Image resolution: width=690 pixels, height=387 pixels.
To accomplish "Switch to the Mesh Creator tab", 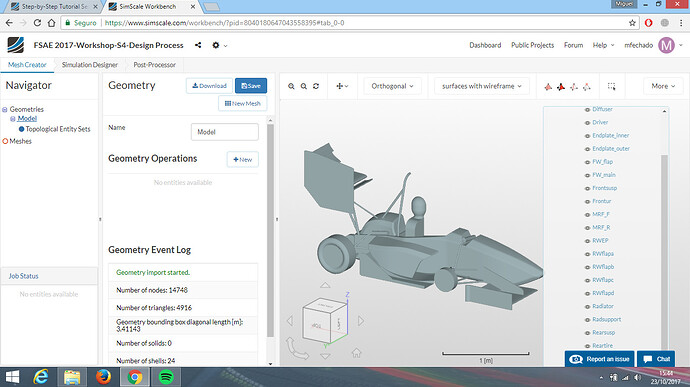I will 27,65.
